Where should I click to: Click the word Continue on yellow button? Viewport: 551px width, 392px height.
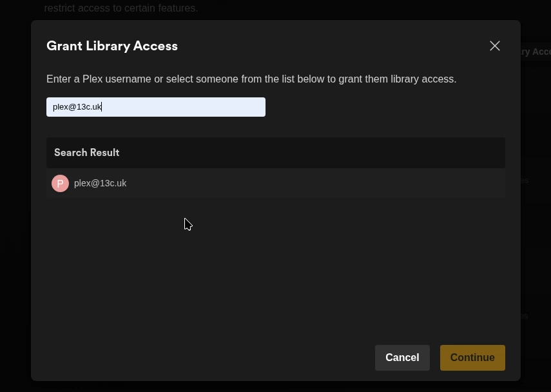click(x=472, y=358)
